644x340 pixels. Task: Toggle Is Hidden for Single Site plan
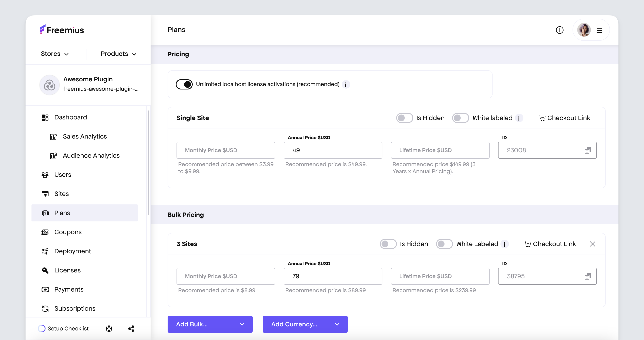(404, 118)
